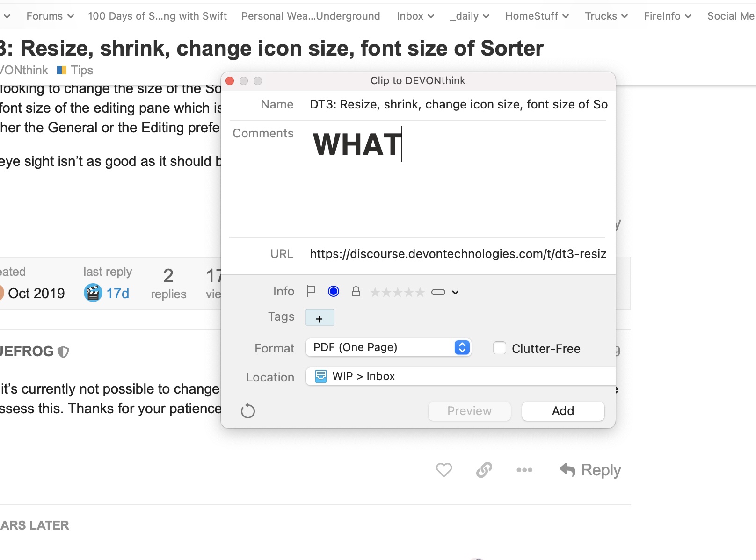Click the Clip to DEVONthink title bar
Viewport: 756px width, 560px height.
(418, 80)
